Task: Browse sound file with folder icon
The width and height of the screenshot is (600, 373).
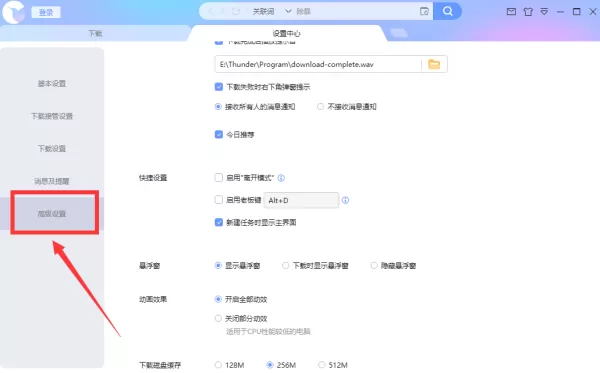Action: tap(434, 64)
